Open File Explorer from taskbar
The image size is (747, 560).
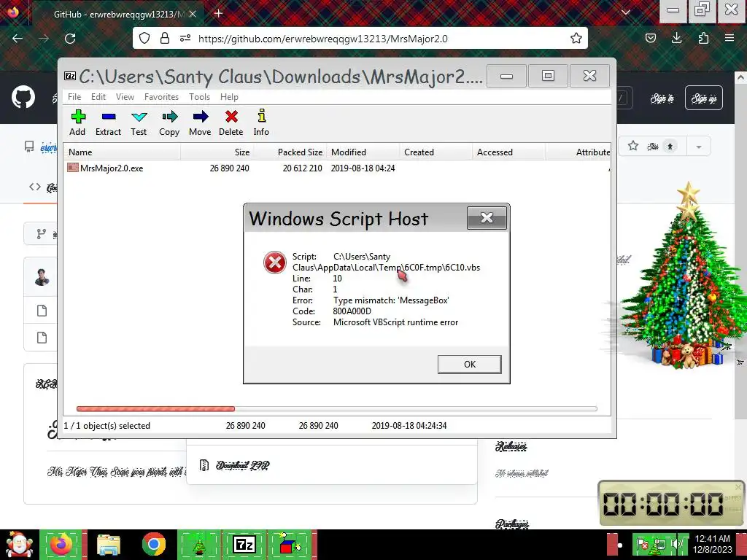pyautogui.click(x=109, y=545)
